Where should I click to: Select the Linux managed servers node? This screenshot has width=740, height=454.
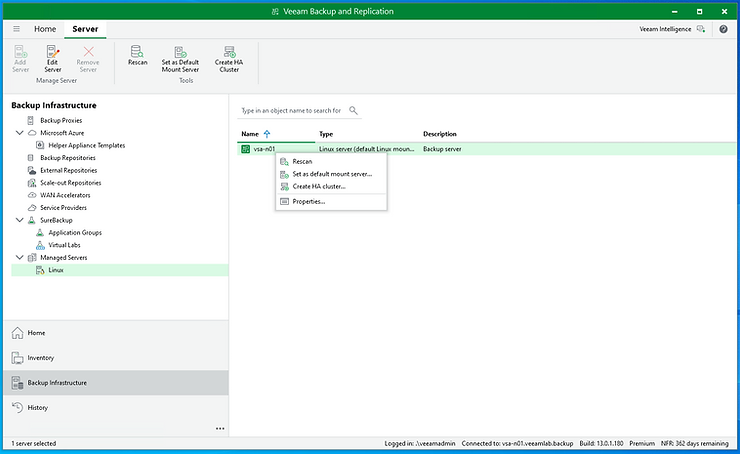point(56,270)
